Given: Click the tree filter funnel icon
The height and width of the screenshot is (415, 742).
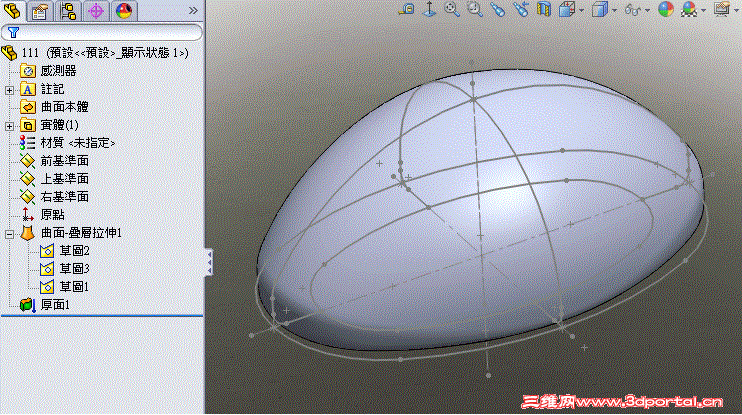Looking at the screenshot, I should tap(13, 32).
